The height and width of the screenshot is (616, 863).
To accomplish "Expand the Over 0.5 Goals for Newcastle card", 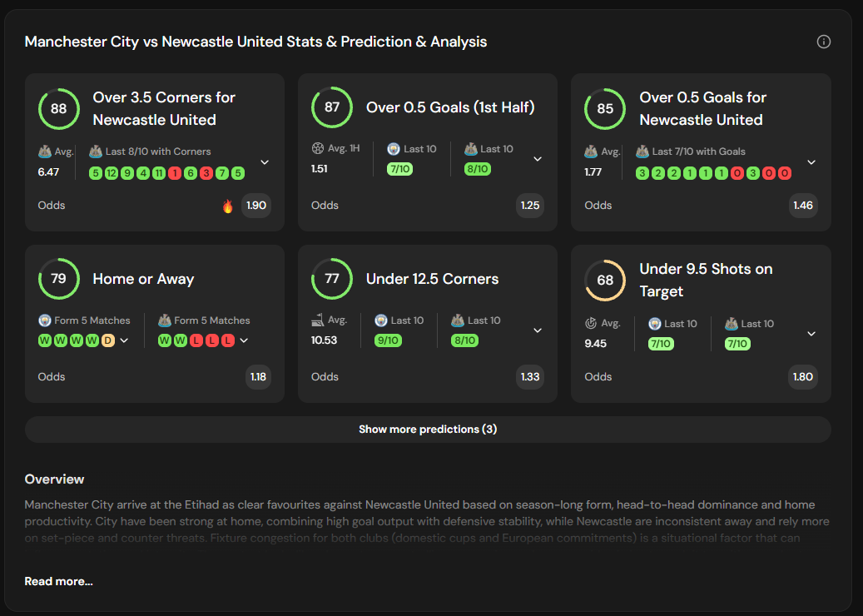I will pyautogui.click(x=811, y=162).
